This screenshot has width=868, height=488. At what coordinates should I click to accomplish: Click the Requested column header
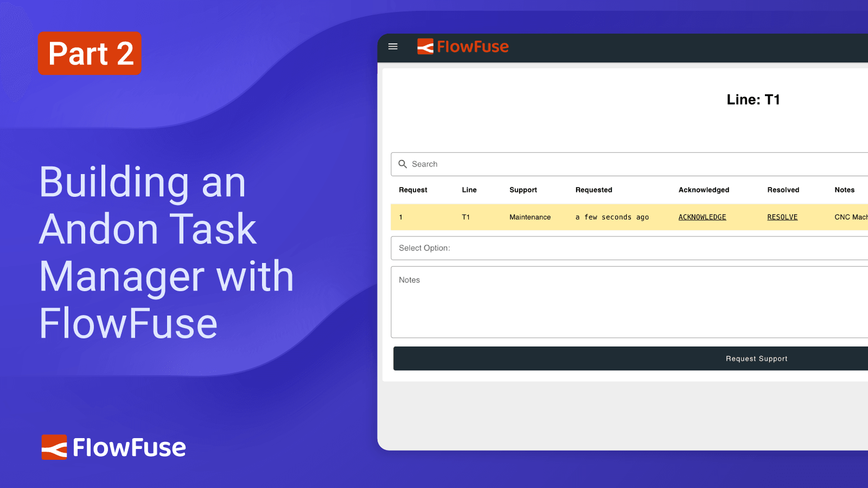(x=593, y=190)
